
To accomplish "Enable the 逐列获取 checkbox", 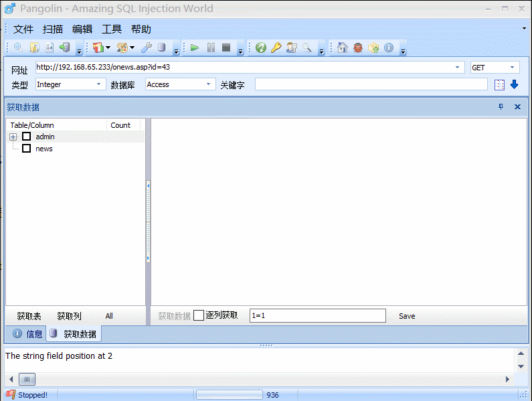I will (x=199, y=315).
